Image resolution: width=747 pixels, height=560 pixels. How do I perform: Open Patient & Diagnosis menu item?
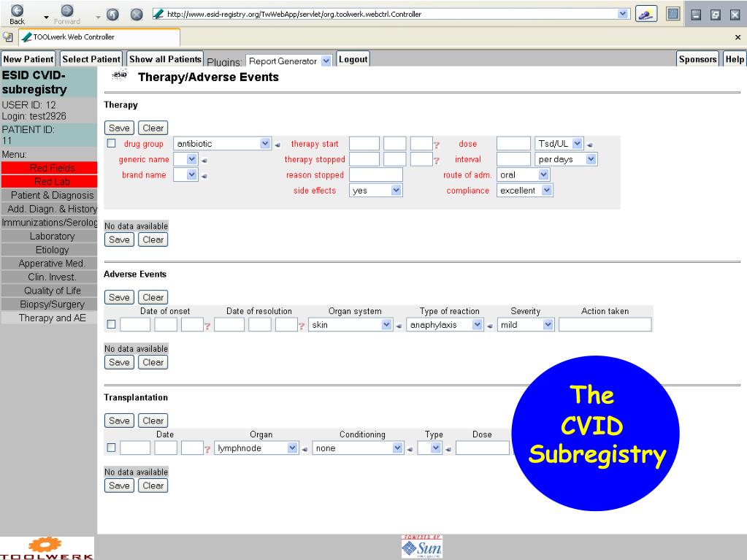[50, 195]
